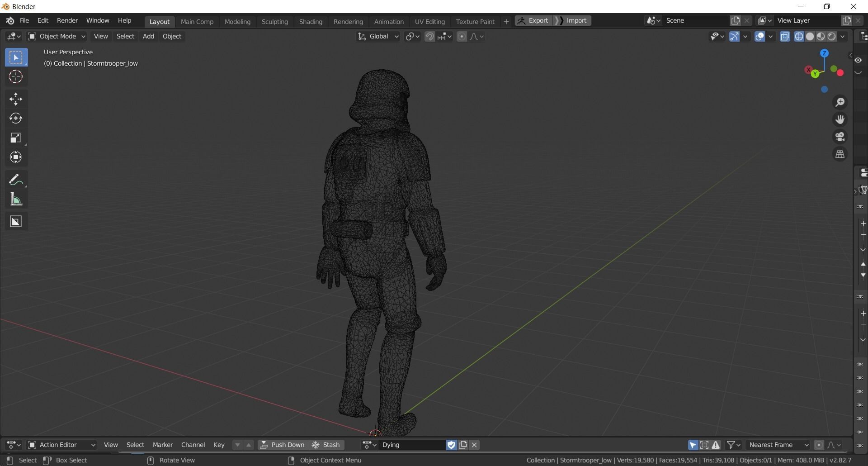Toggle proportional editing in 3D viewport header

(462, 37)
